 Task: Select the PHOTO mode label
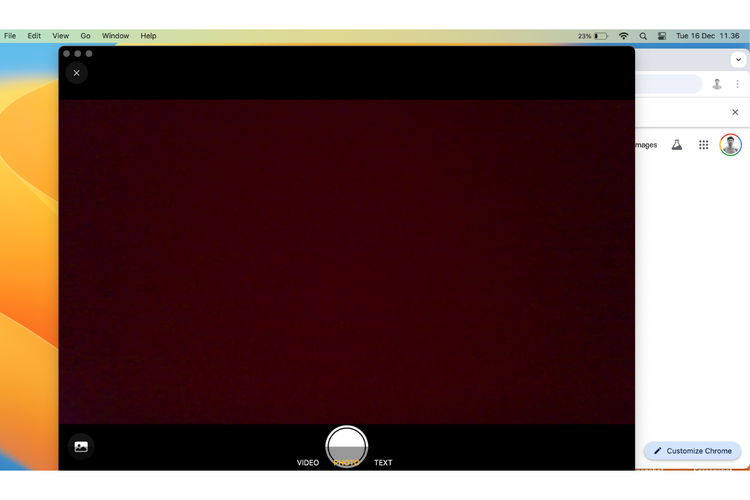(346, 463)
